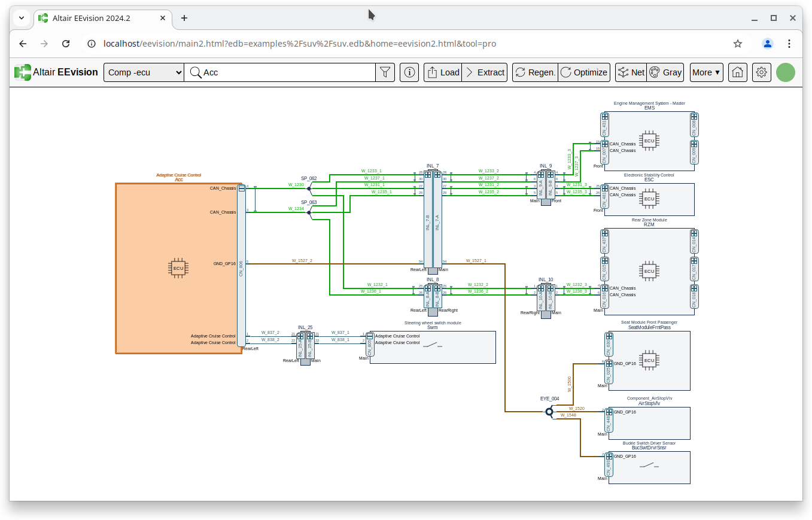Click the Altair EEvision logo

56,72
